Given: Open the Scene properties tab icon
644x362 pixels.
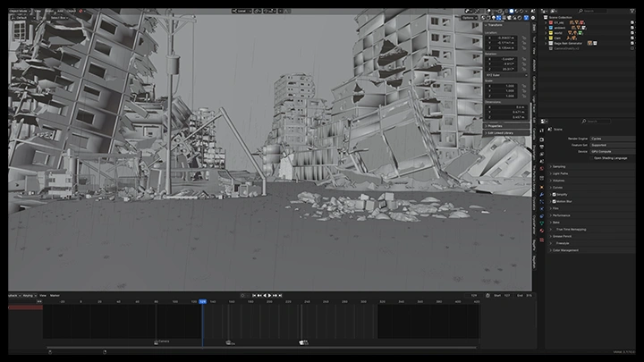Looking at the screenshot, I should 542,161.
